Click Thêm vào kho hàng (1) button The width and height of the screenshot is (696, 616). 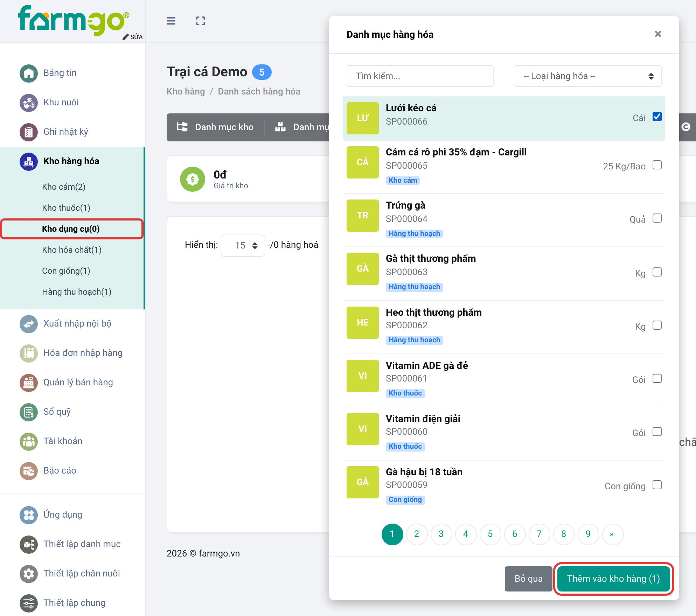click(613, 579)
